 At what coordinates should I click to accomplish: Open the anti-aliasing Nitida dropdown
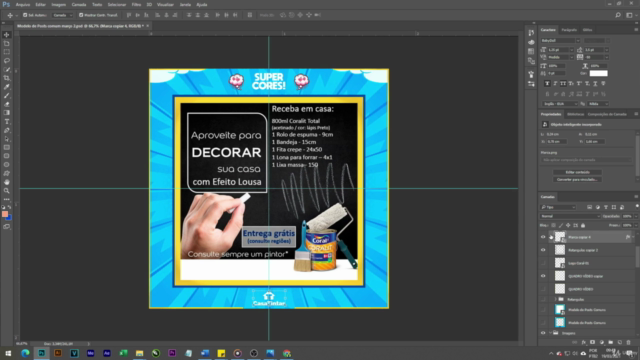[x=598, y=104]
